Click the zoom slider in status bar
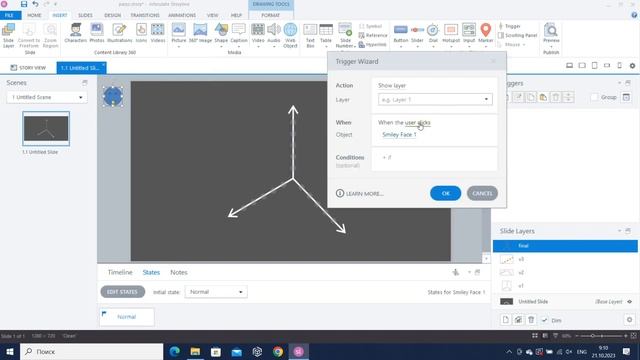This screenshot has height=360, width=640. [602, 336]
